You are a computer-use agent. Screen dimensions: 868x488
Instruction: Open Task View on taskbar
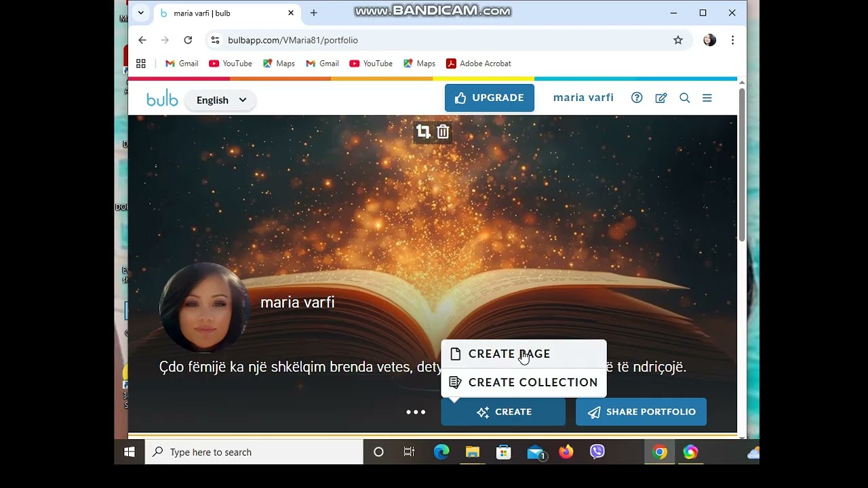409,452
